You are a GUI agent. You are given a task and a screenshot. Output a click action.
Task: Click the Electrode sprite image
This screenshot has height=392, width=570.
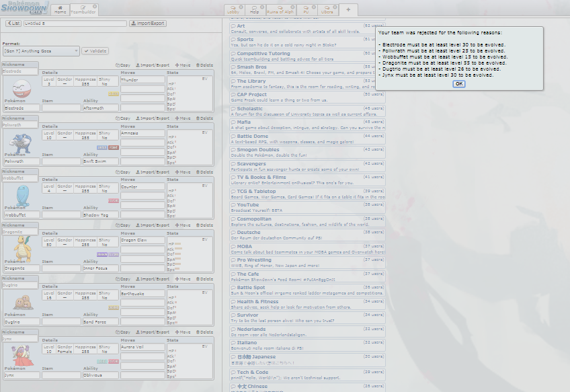[22, 88]
